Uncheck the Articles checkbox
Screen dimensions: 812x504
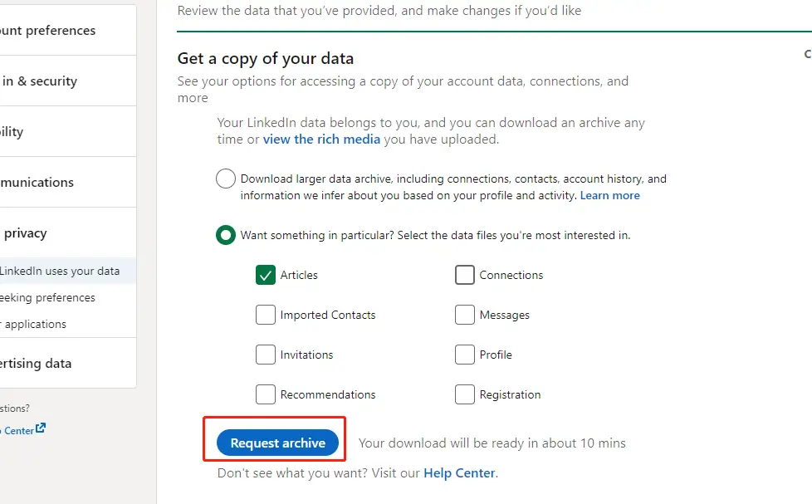(266, 275)
